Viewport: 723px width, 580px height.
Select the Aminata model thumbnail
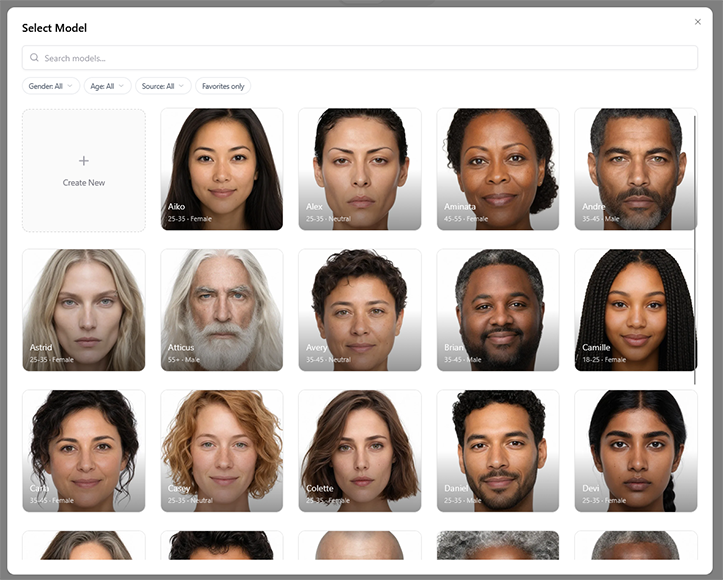pyautogui.click(x=498, y=169)
